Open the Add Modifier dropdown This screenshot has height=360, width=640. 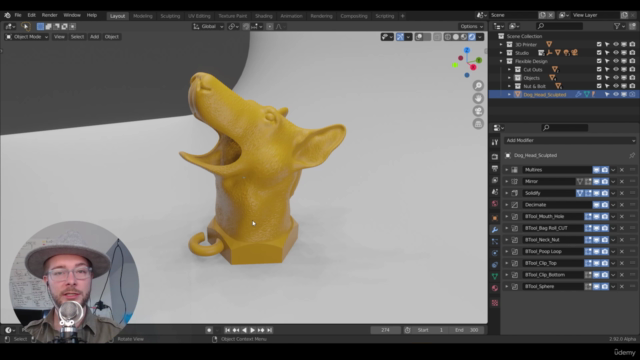click(x=570, y=140)
